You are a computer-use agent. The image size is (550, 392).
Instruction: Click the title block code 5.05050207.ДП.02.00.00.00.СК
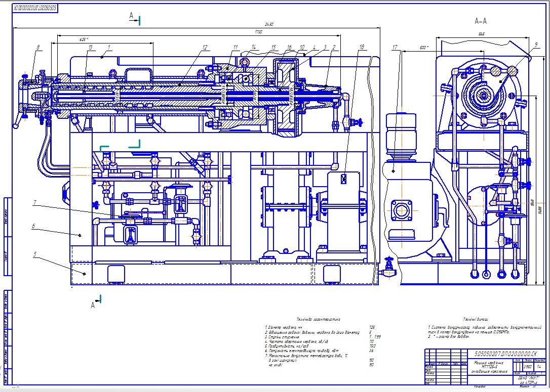(505, 354)
